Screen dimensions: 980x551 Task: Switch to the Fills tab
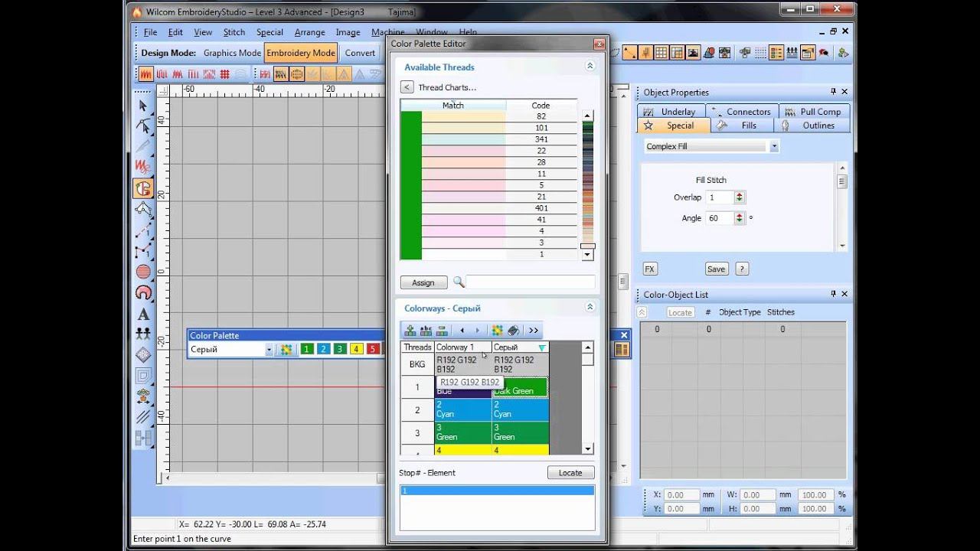tap(748, 126)
